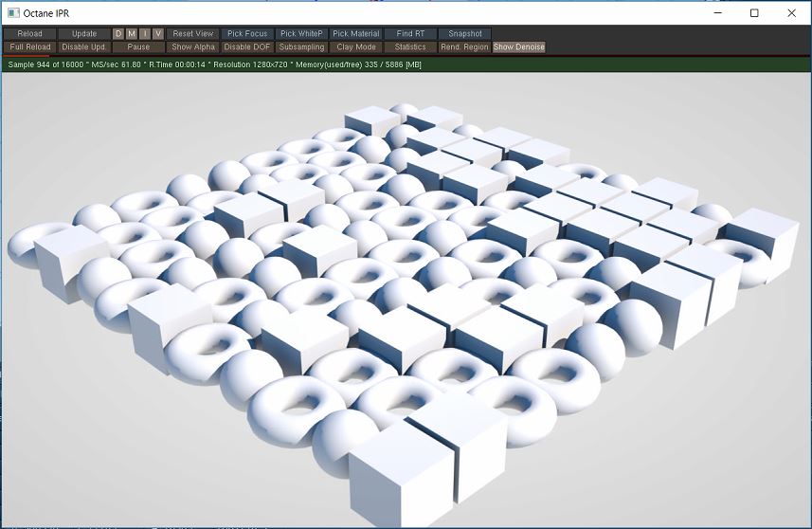Toggle the D mode button
812x529 pixels.
click(x=118, y=34)
